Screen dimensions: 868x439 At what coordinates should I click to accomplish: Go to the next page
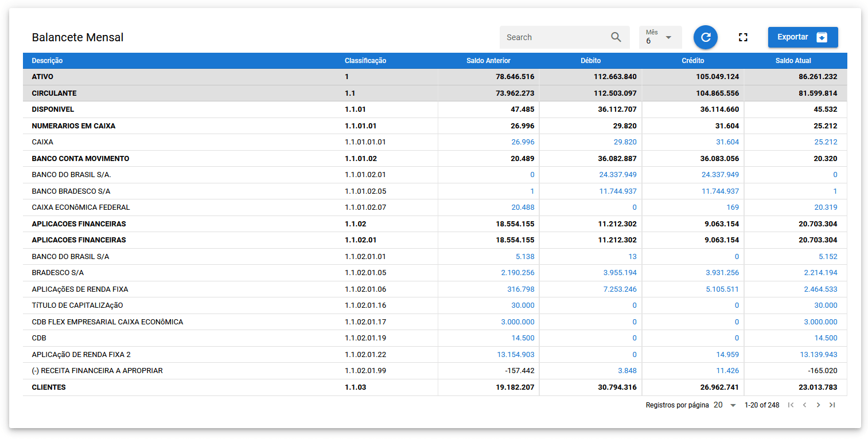point(818,405)
